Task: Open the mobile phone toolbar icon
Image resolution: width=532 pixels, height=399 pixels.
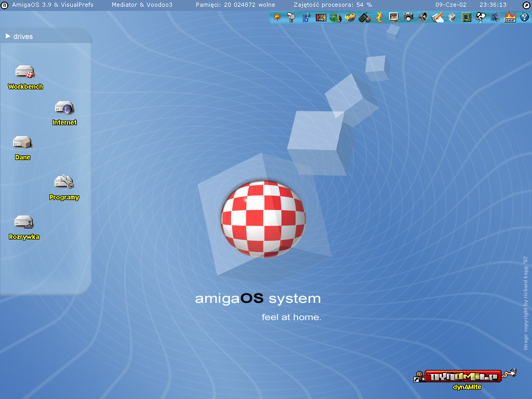Action: [x=364, y=17]
